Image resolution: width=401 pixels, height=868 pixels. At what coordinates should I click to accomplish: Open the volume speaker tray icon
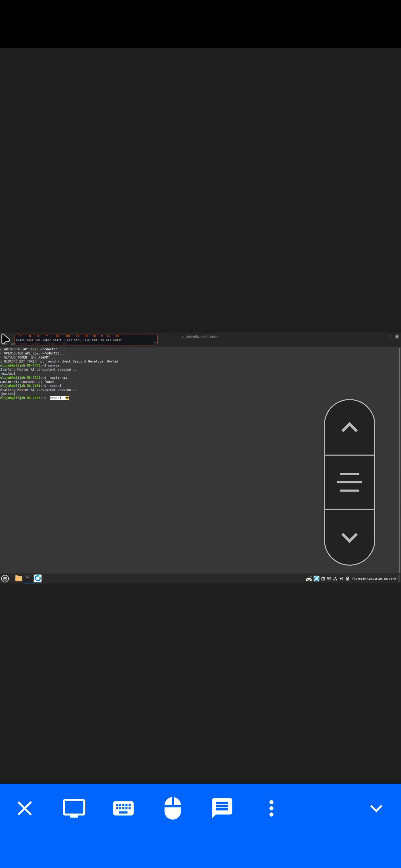point(341,579)
